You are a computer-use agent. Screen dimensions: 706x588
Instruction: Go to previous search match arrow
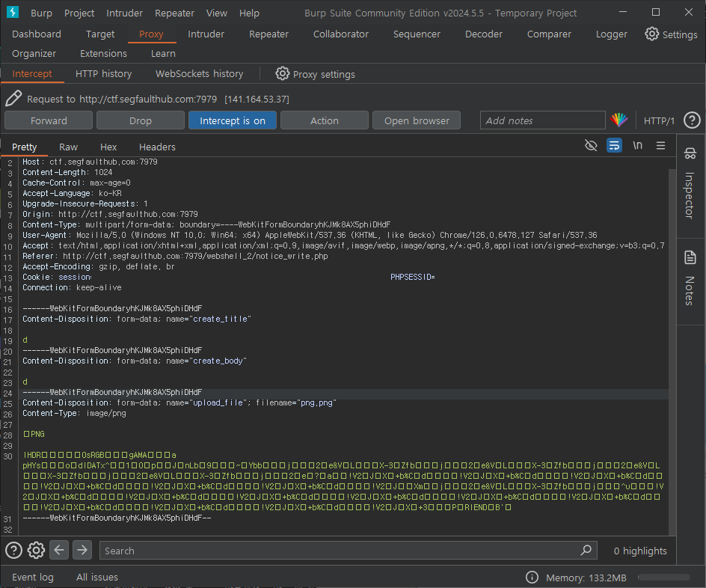point(59,550)
